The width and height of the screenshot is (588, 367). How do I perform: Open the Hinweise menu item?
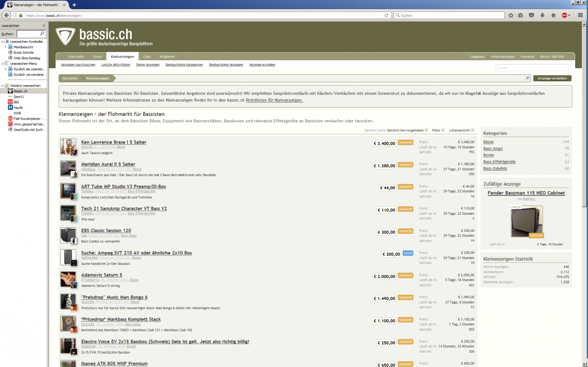527,57
